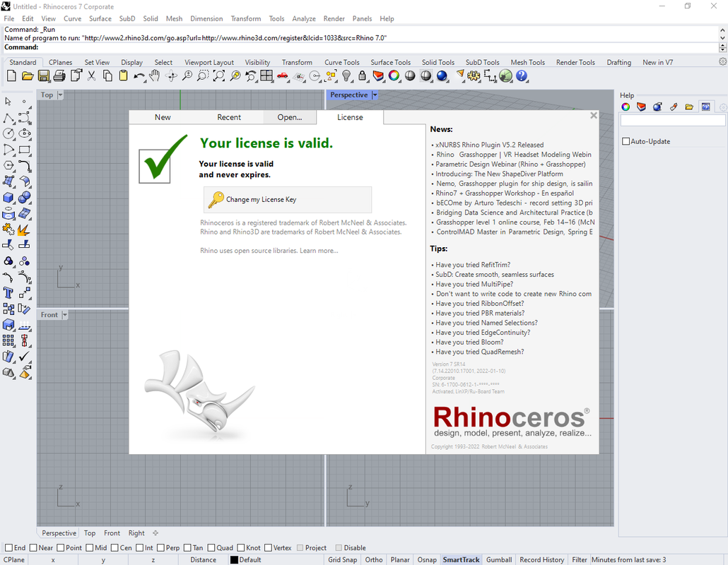This screenshot has height=565, width=728.
Task: Select the Box solid tool in sidebar
Action: coord(8,198)
